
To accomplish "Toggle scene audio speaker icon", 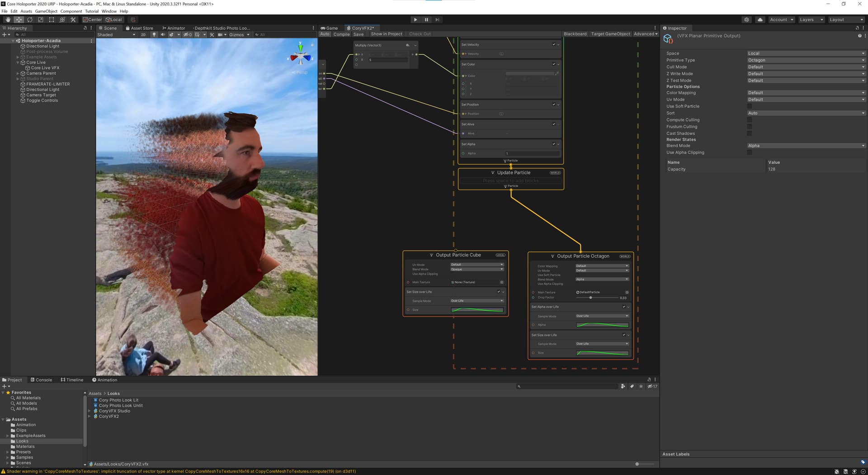I will tap(163, 35).
